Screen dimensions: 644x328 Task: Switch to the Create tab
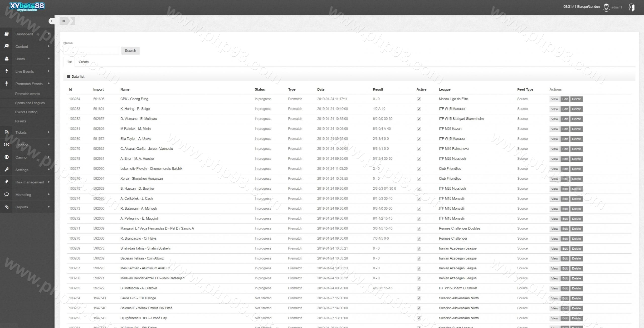click(x=84, y=62)
